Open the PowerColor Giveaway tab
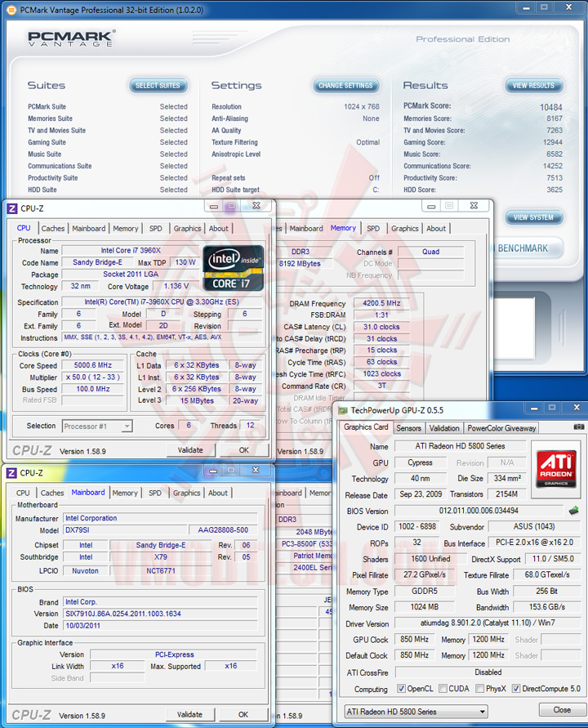The width and height of the screenshot is (588, 728). [x=501, y=428]
